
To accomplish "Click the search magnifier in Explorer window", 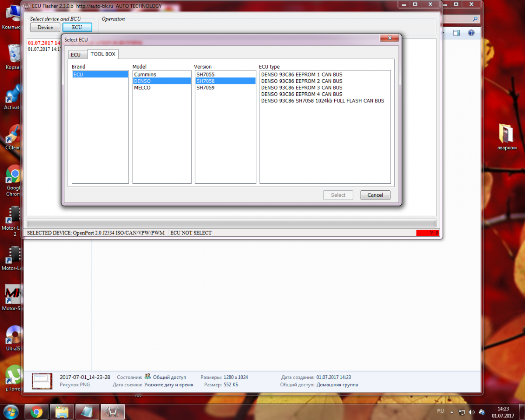I will 475,19.
